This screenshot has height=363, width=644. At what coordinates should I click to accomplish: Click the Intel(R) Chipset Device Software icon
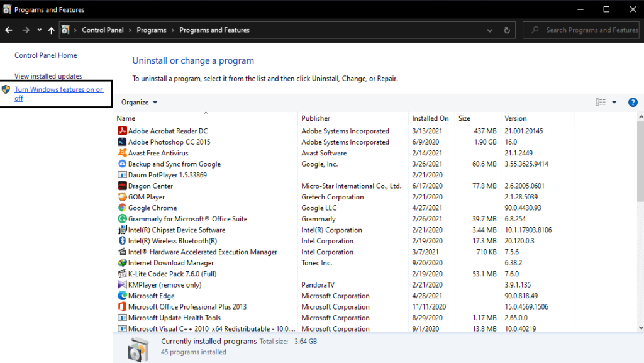pos(122,230)
